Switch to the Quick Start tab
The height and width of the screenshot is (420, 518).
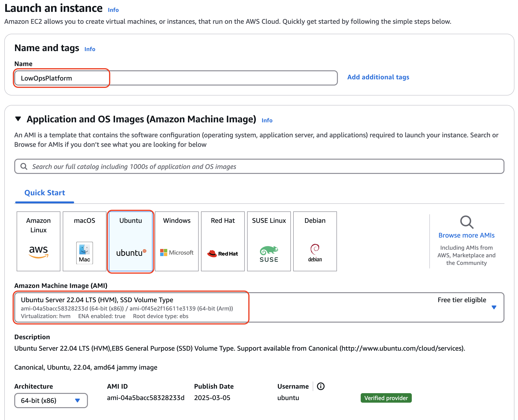44,193
